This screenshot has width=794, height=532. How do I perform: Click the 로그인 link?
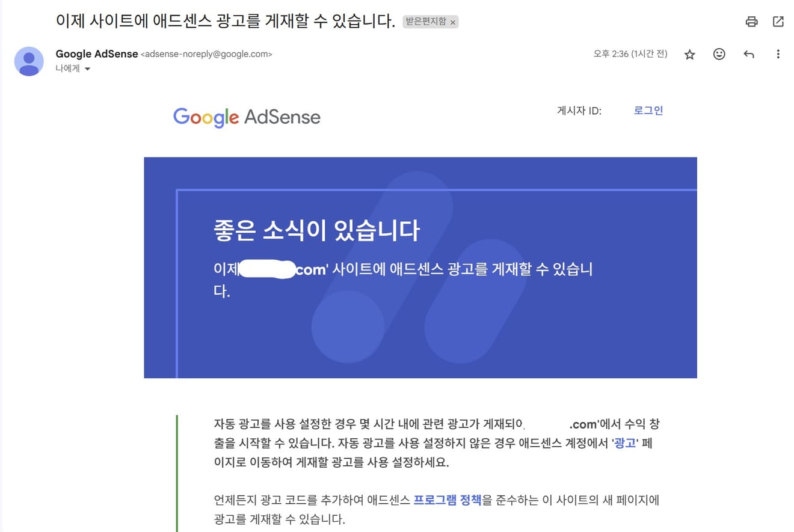pos(648,111)
